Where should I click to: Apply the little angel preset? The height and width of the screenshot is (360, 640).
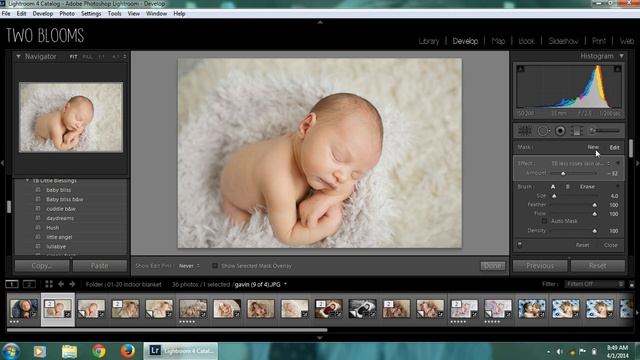(x=59, y=237)
